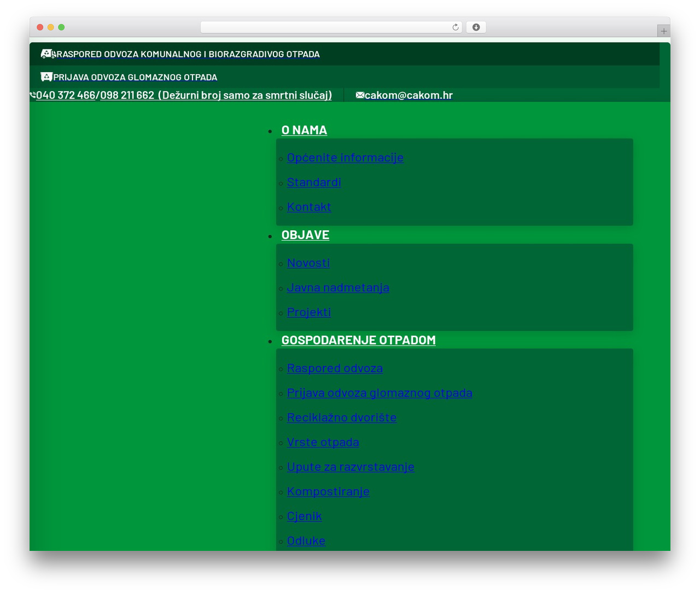
Task: Maximize the window with the green button
Action: 61,27
